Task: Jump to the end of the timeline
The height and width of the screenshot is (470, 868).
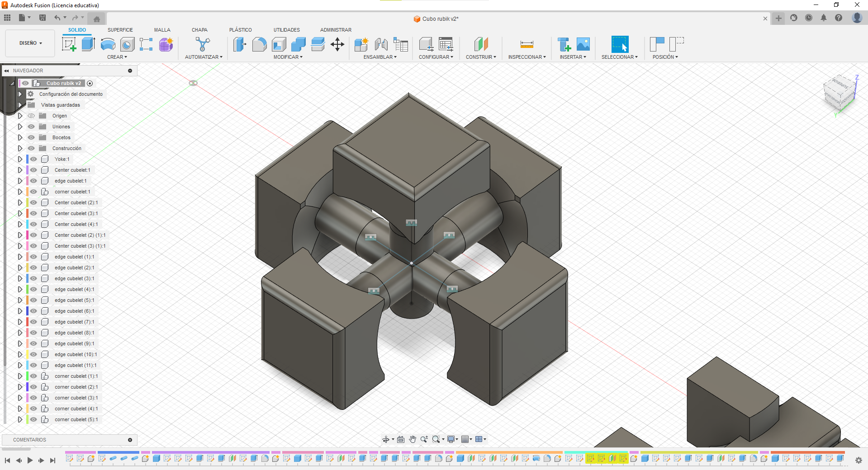Action: (x=52, y=460)
